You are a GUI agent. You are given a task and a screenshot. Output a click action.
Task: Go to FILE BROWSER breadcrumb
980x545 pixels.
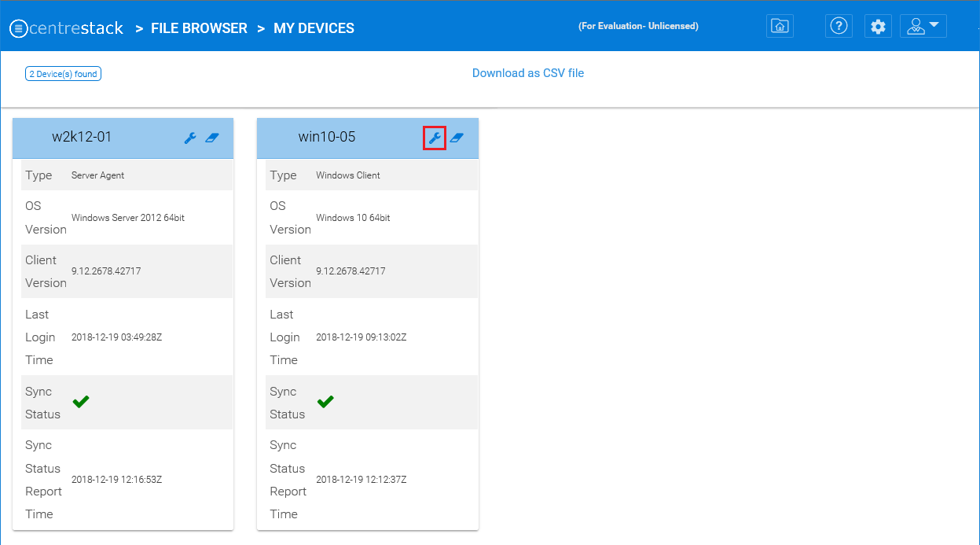(199, 28)
